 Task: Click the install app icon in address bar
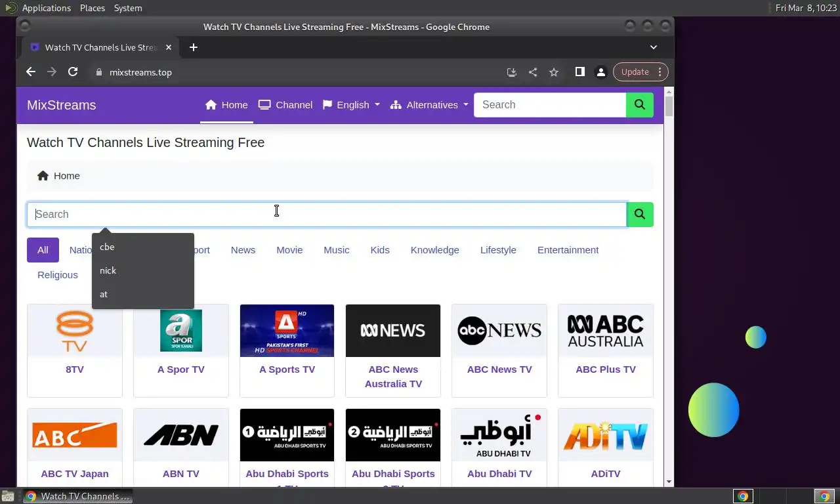click(512, 72)
